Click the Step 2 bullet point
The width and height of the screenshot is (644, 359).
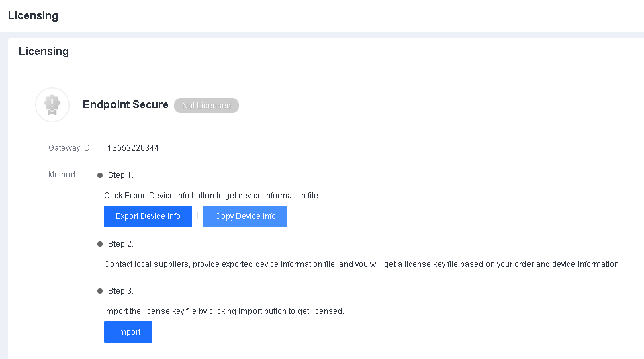101,244
